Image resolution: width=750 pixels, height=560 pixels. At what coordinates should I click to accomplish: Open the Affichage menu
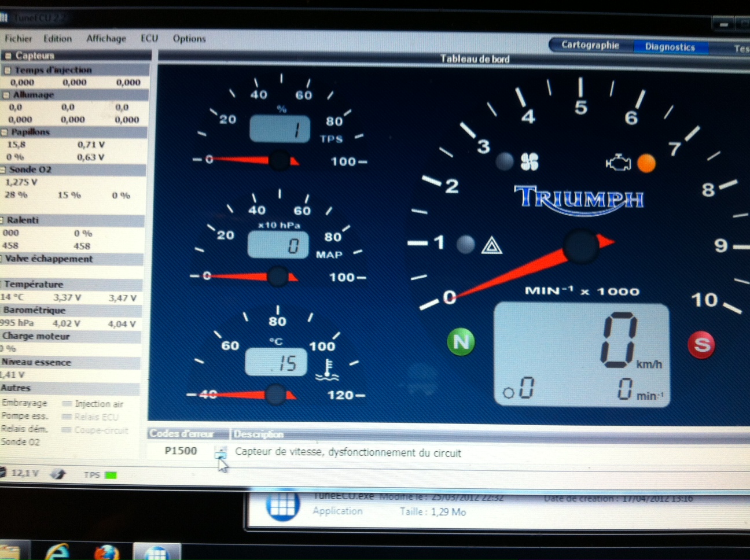click(106, 38)
